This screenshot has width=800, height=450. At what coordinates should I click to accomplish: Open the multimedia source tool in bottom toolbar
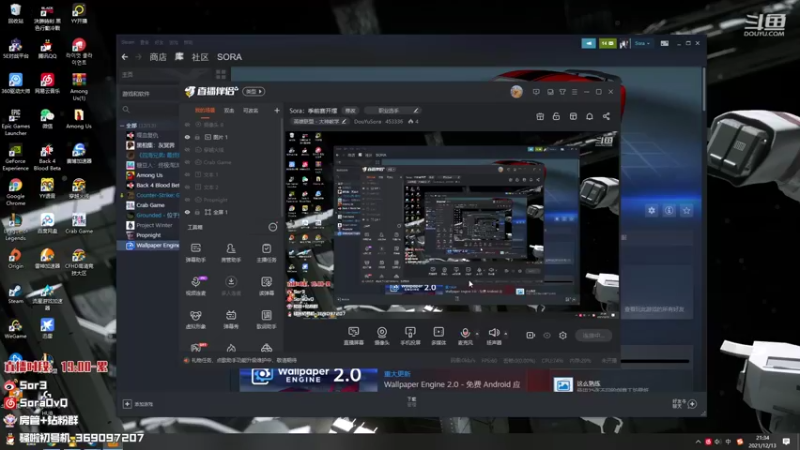(x=439, y=335)
